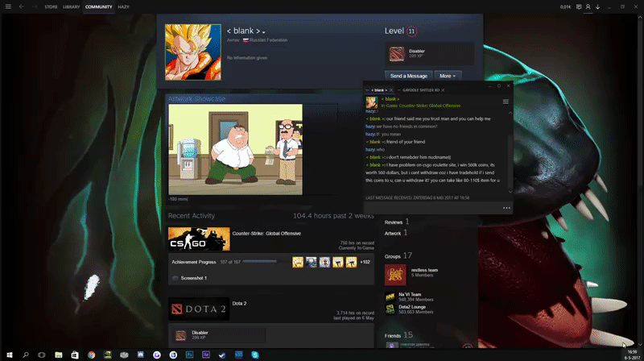Open File Explorer from the taskbar

[x=58, y=355]
